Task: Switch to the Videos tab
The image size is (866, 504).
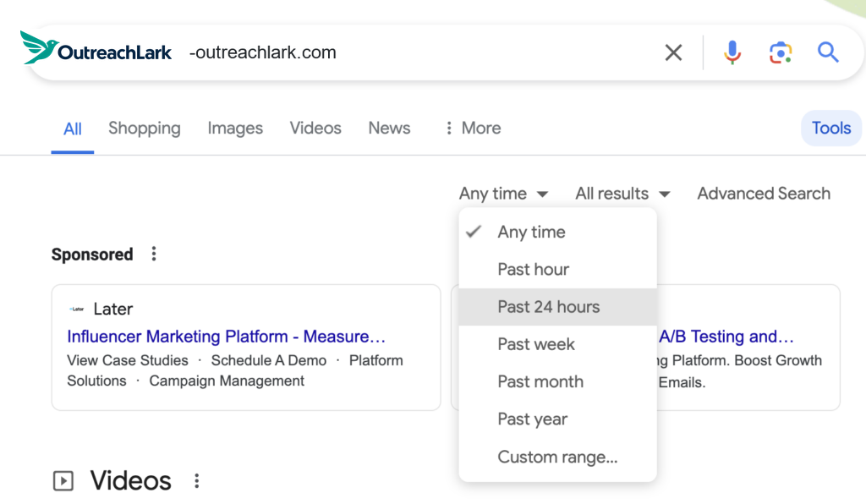Action: click(315, 128)
